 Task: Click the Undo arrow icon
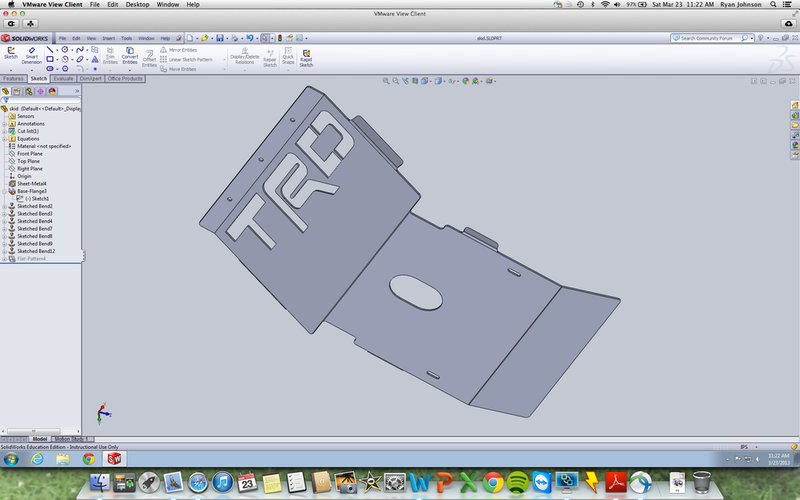pos(249,38)
